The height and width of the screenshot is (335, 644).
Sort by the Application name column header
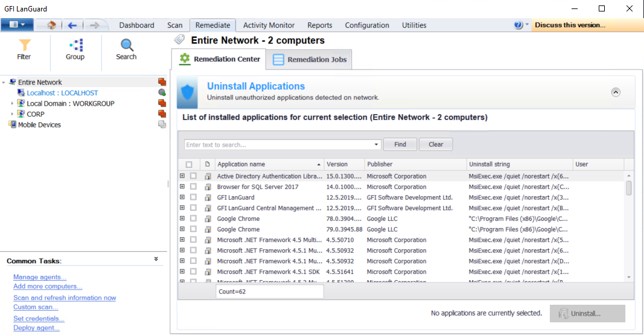point(269,164)
